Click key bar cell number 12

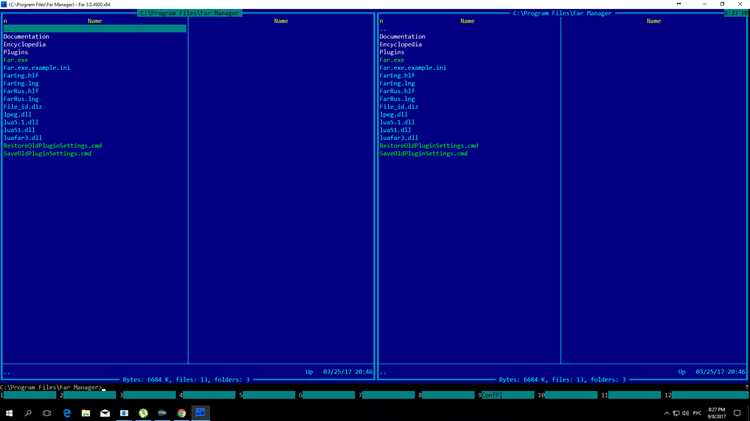(707, 395)
